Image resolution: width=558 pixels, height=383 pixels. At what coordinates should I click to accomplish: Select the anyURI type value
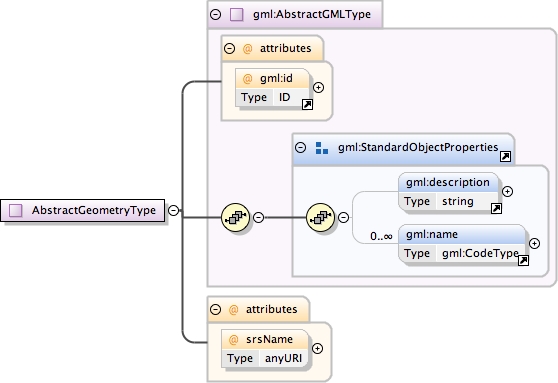284,358
